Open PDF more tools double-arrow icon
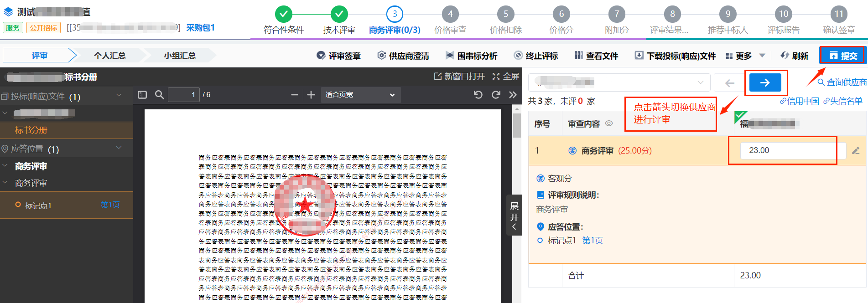This screenshot has height=303, width=868. coord(513,95)
